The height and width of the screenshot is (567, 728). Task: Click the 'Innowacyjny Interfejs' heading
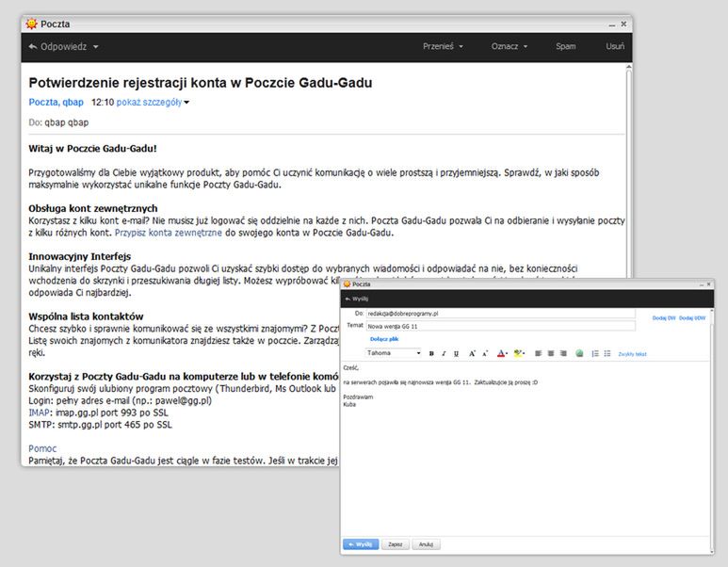(79, 256)
